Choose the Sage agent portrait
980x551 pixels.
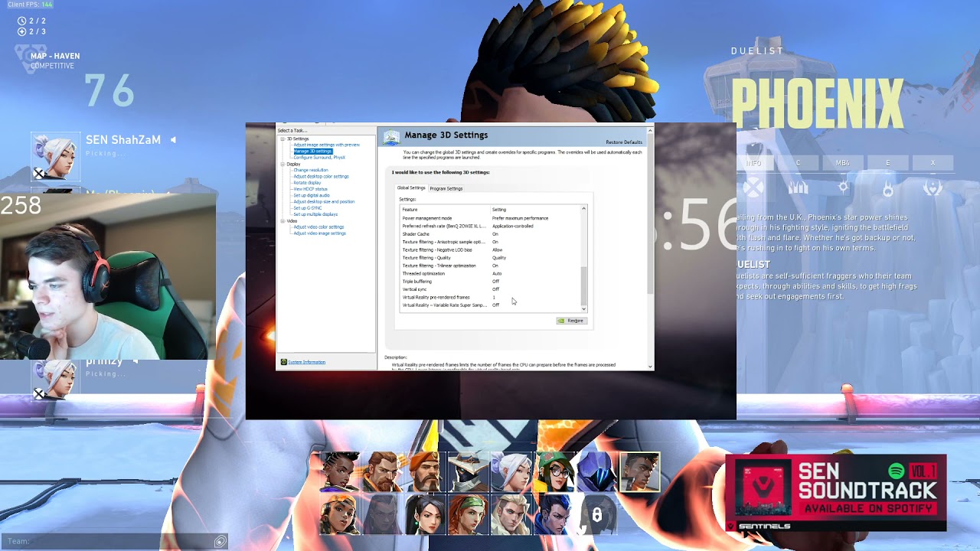point(424,514)
